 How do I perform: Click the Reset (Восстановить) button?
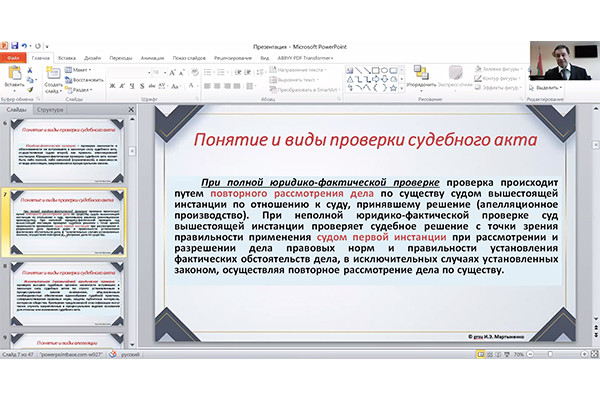coord(88,79)
